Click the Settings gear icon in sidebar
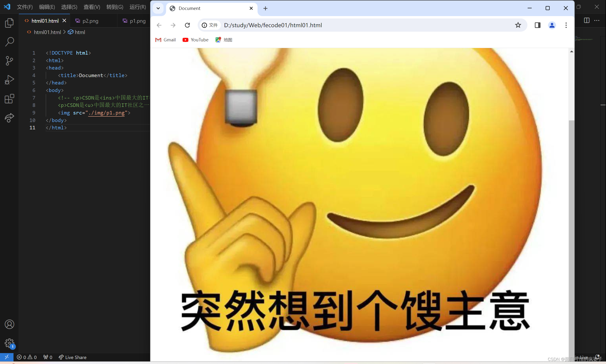Image resolution: width=606 pixels, height=364 pixels. [9, 343]
